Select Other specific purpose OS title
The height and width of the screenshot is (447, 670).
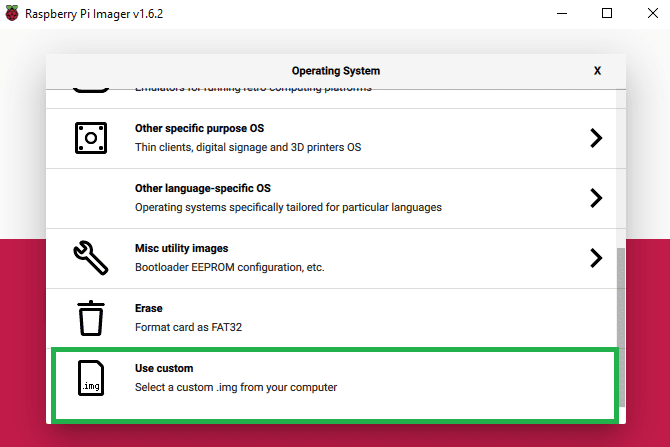pos(199,128)
